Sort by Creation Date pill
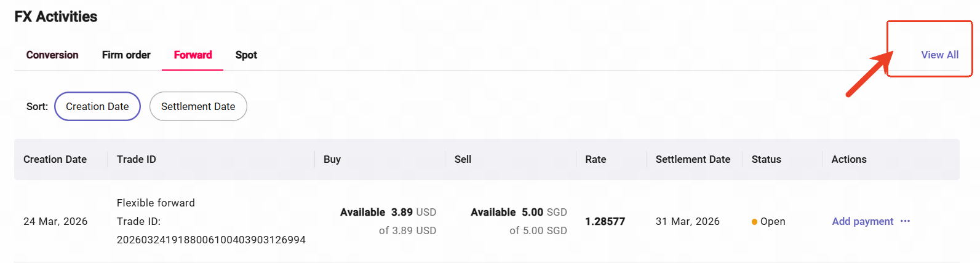Screen dimensions: 980x263 click(x=97, y=106)
